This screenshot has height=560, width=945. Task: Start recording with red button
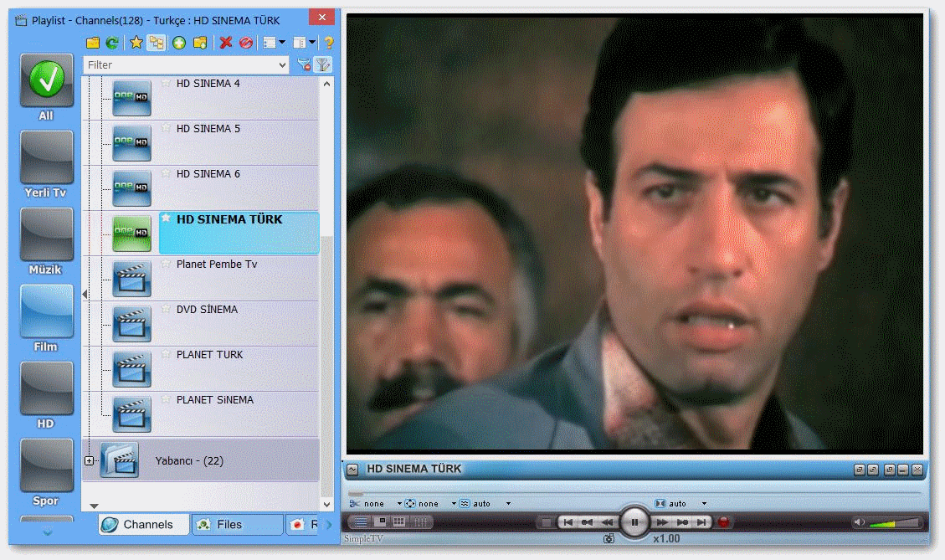[x=724, y=522]
